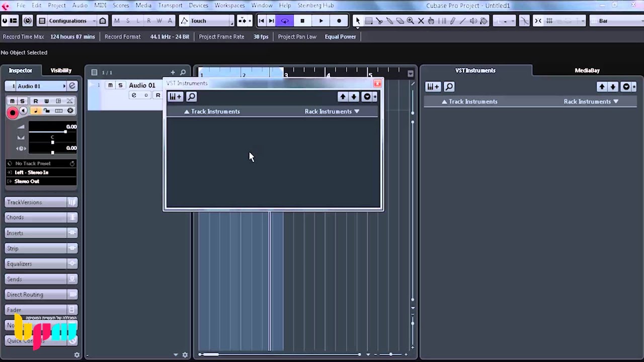Toggle Write Automation W in Inspector
The image size is (644, 362).
click(x=46, y=101)
